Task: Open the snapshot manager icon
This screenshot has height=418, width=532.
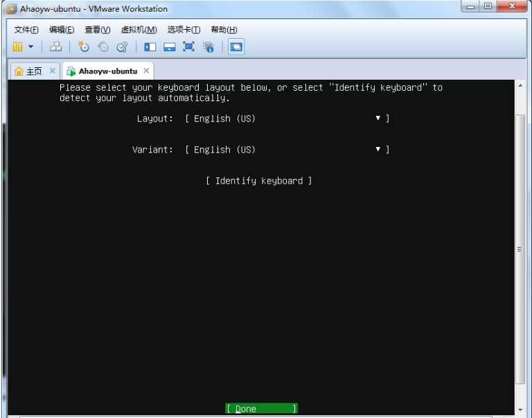Action: tap(122, 46)
